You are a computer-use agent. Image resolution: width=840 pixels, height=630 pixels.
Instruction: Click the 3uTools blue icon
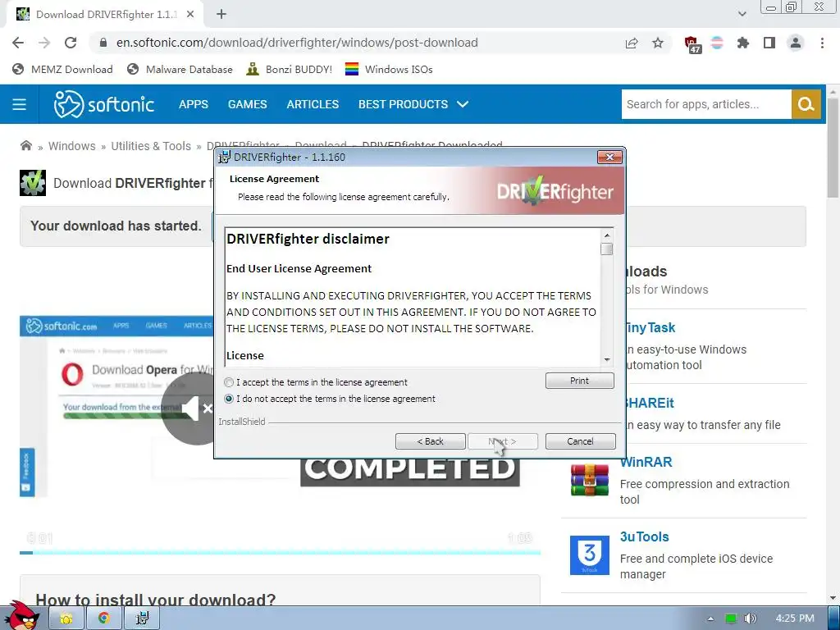tap(589, 555)
